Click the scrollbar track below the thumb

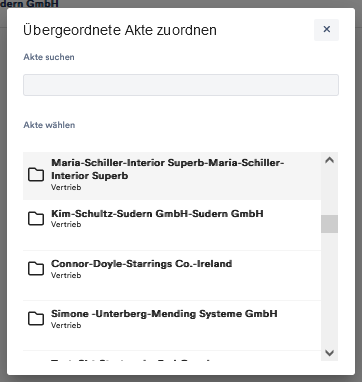pos(329,290)
